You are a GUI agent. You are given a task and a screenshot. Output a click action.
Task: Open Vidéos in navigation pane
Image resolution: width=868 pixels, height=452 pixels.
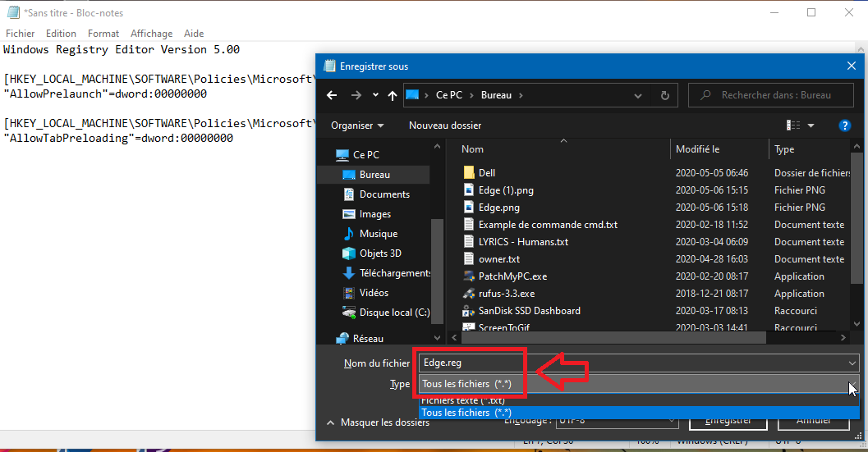coord(374,293)
